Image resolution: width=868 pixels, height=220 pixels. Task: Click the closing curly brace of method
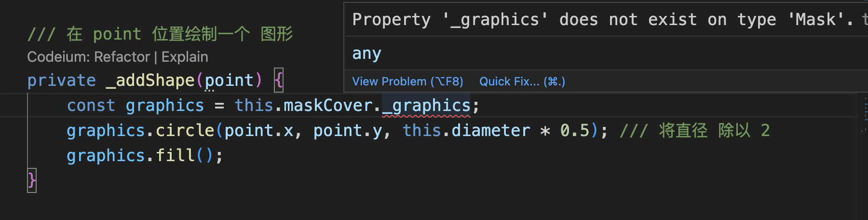(x=32, y=180)
